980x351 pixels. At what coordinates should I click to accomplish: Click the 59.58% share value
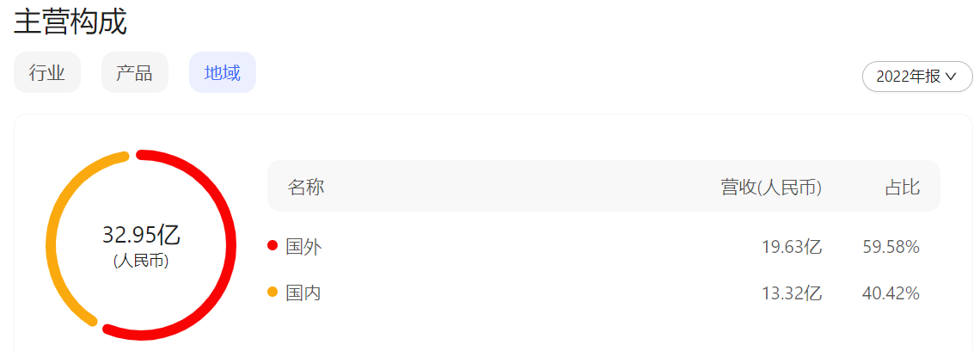click(x=891, y=247)
